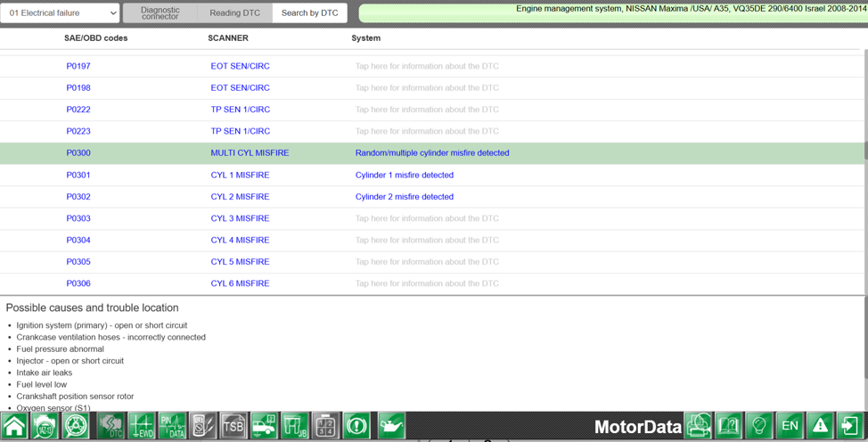Select code P0304
This screenshot has height=442, width=868.
(x=78, y=240)
